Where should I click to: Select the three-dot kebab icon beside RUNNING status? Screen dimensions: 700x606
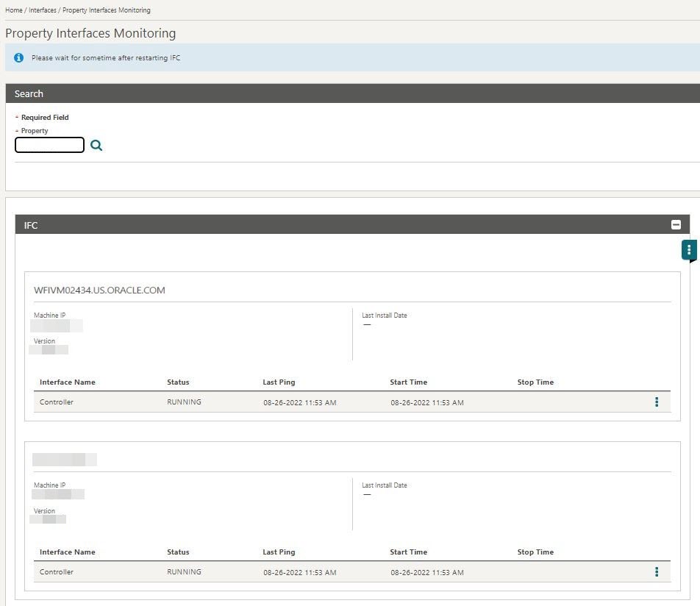657,402
